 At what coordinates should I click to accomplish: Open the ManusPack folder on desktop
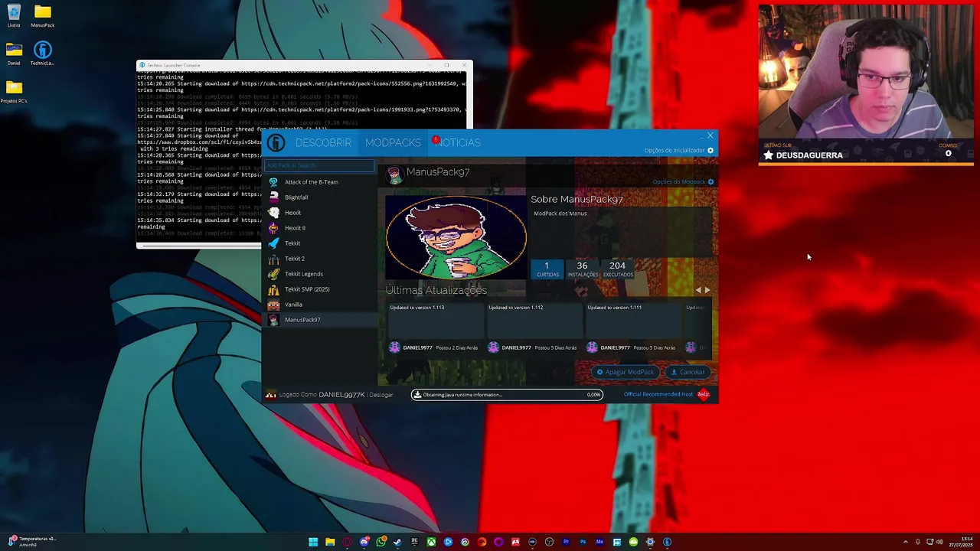[43, 15]
